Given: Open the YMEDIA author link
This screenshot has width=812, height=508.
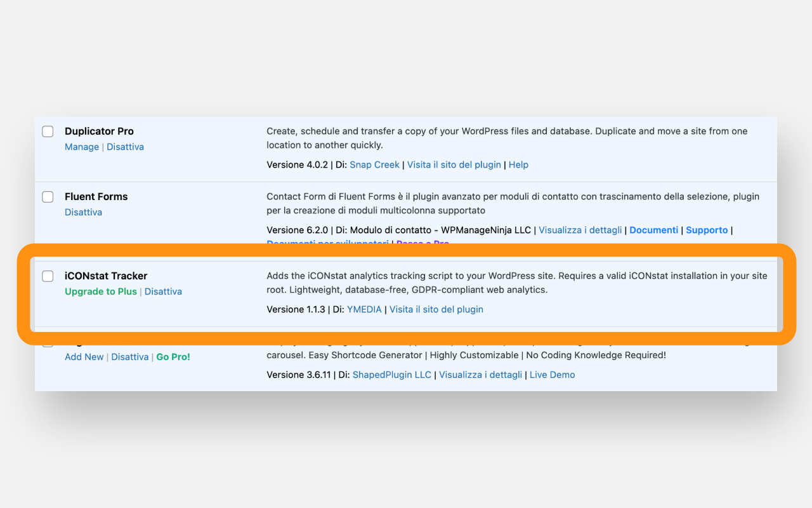Looking at the screenshot, I should click(x=364, y=309).
